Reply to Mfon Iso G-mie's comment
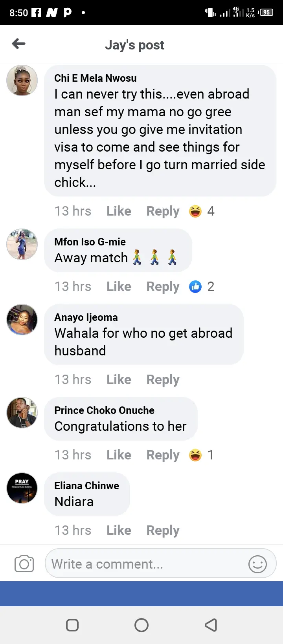Screen dimensions: 283x644 pyautogui.click(x=163, y=287)
